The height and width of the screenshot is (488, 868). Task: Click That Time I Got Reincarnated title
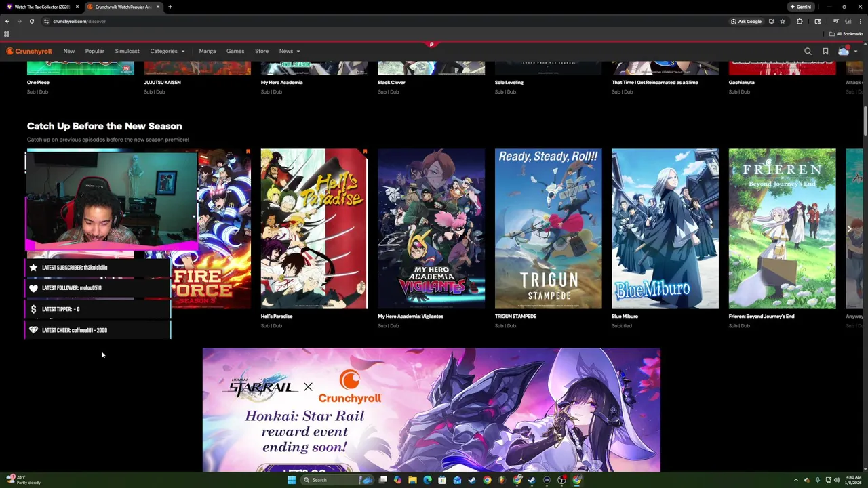(x=655, y=83)
